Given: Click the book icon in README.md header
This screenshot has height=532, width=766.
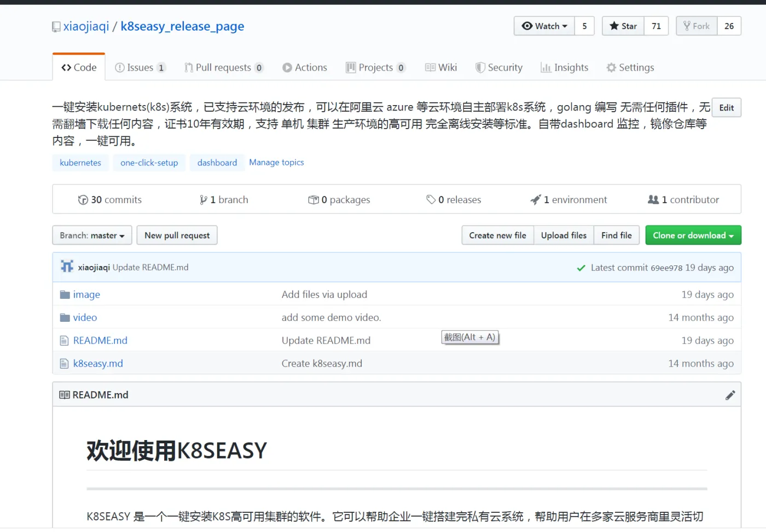Looking at the screenshot, I should (x=65, y=395).
